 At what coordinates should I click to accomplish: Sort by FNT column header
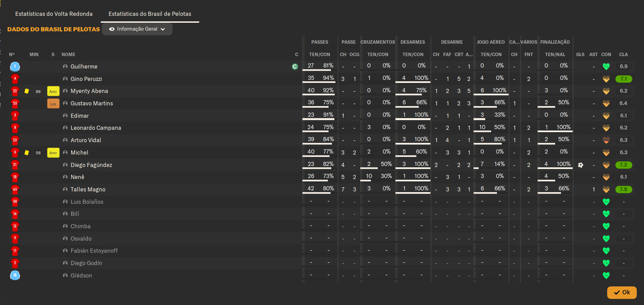529,54
